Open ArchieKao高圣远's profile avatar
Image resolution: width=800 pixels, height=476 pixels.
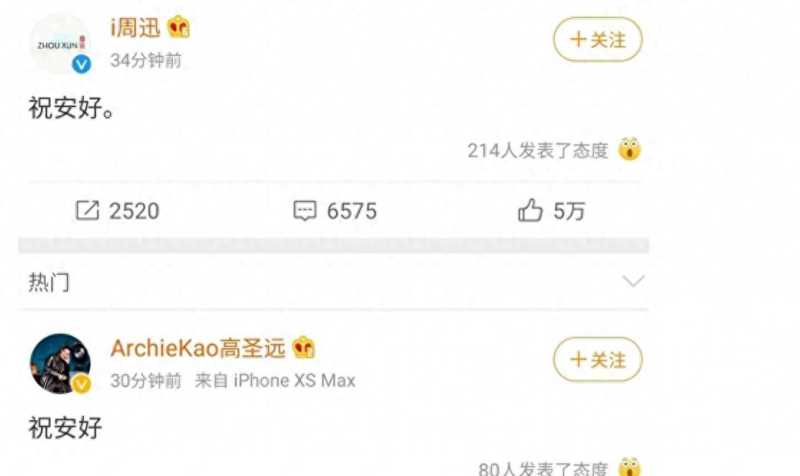click(60, 364)
